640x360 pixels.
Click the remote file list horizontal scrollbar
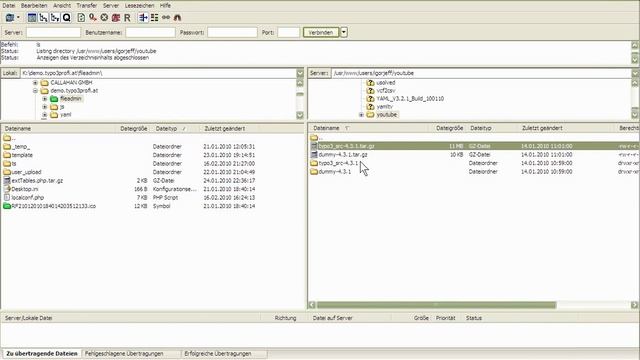coord(437,305)
